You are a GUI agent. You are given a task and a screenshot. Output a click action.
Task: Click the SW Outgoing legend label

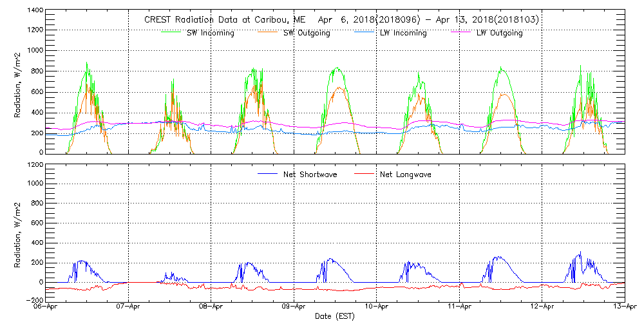coord(307,33)
